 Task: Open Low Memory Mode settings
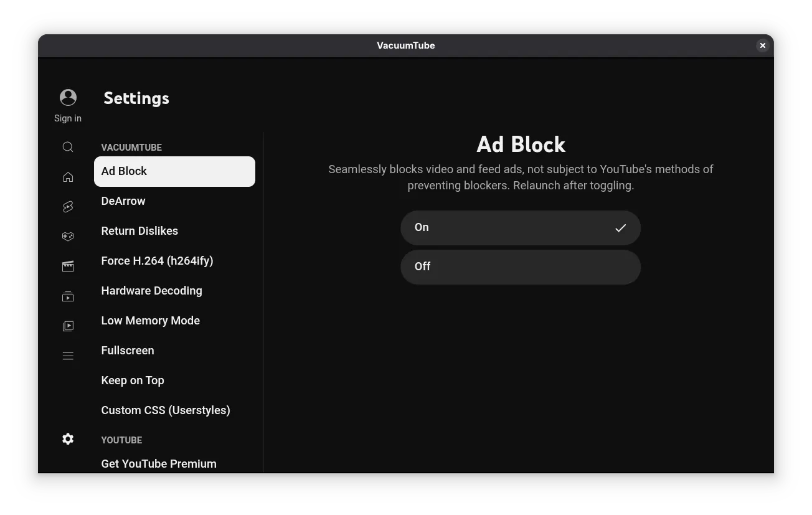click(150, 321)
